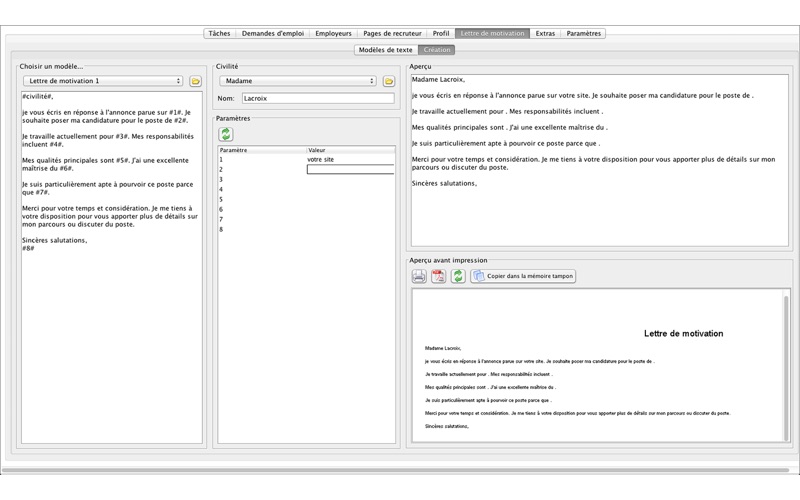Select the Lettre de motivation tab

(492, 33)
